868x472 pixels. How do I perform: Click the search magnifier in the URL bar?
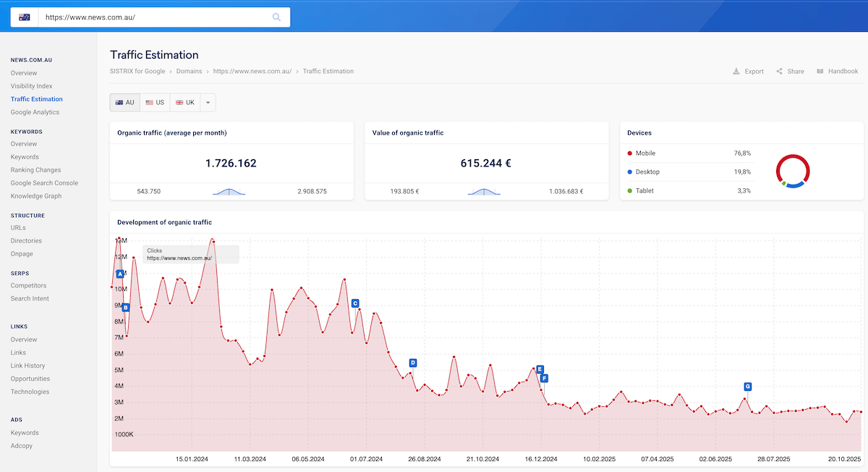pyautogui.click(x=277, y=17)
